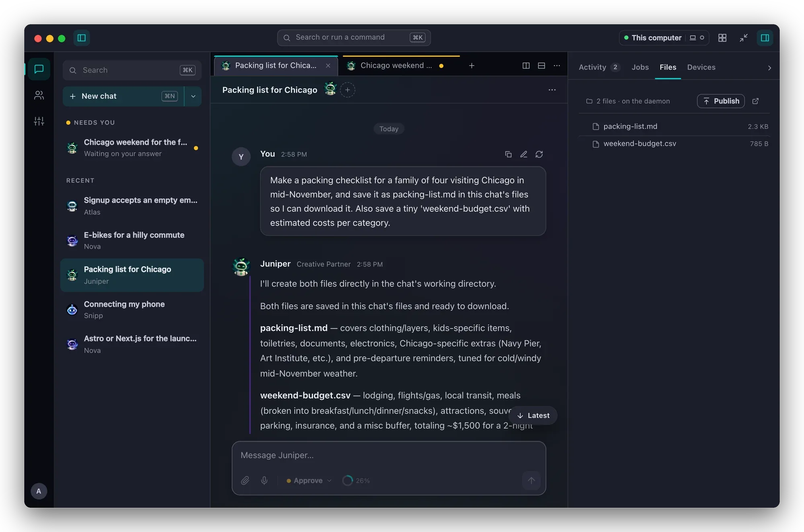Open the tab bar more options menu
The image size is (804, 532).
pos(557,65)
